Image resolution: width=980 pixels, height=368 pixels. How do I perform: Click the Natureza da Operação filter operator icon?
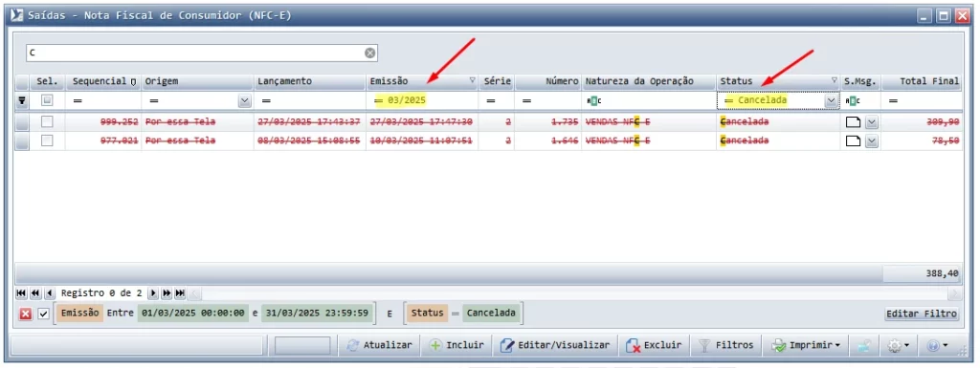click(593, 100)
